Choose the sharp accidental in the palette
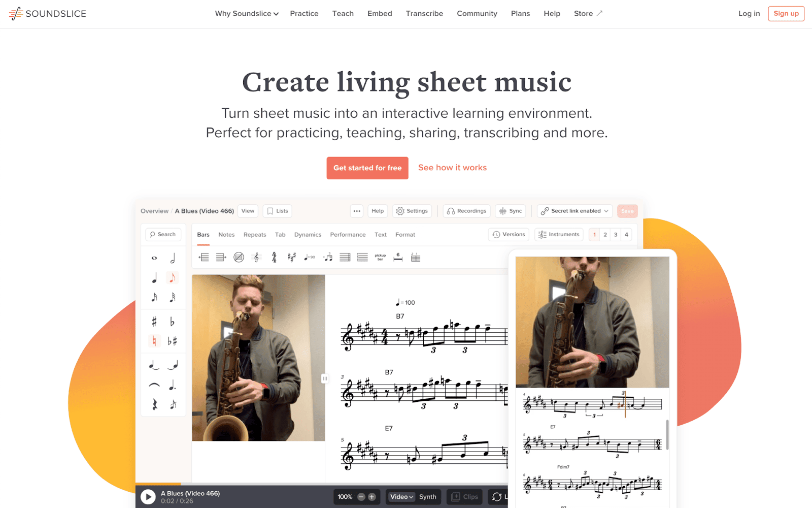Viewport: 812px width, 508px height. point(154,322)
